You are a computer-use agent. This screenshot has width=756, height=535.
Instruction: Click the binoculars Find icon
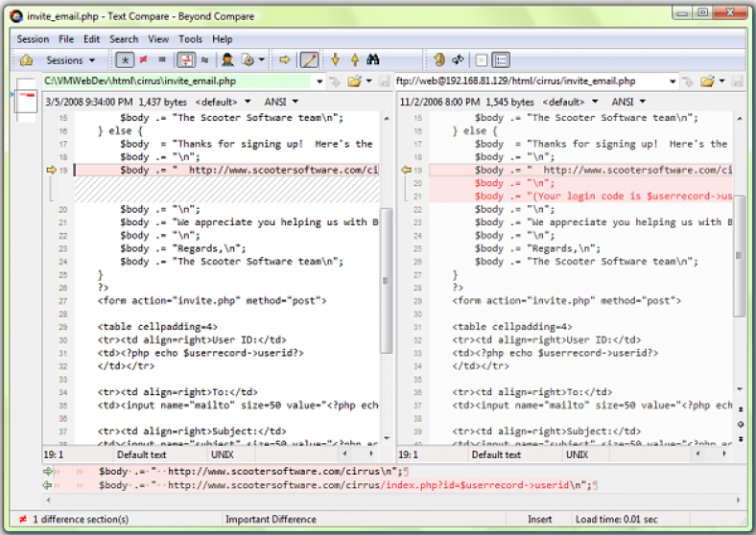(375, 60)
